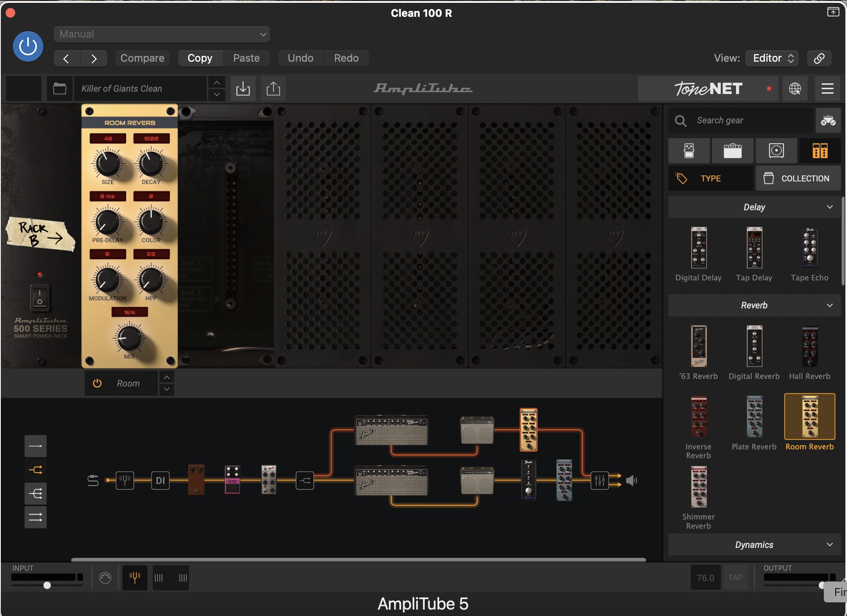The height and width of the screenshot is (616, 847).
Task: Select the '63 Reverb gear
Action: [699, 353]
